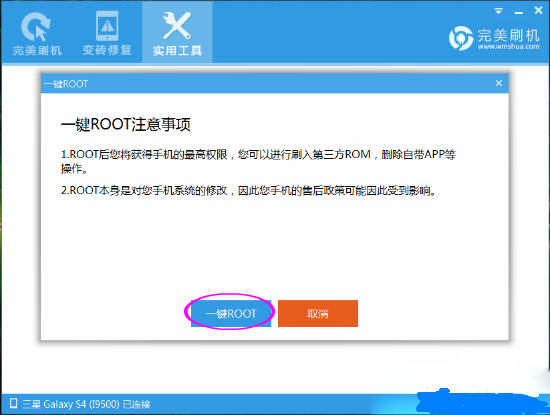Click the 一键ROOT dialog title text
550x415 pixels.
pos(66,84)
